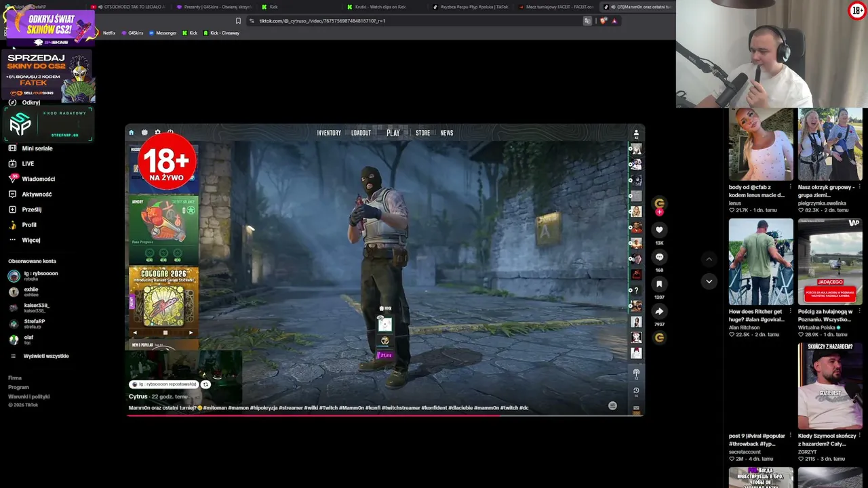
Task: Click the CS2 power icon in the video
Action: coord(170,133)
